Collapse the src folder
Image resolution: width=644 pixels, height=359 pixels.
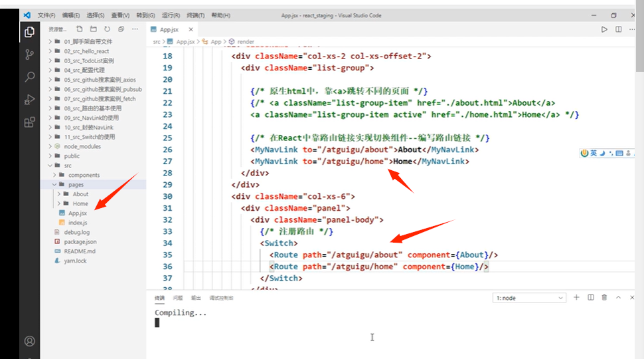click(x=94, y=166)
